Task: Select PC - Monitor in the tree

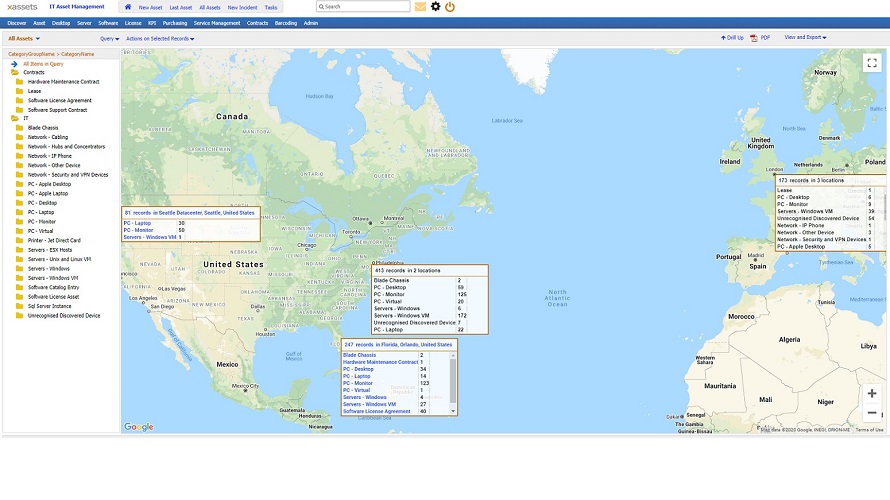Action: point(42,222)
